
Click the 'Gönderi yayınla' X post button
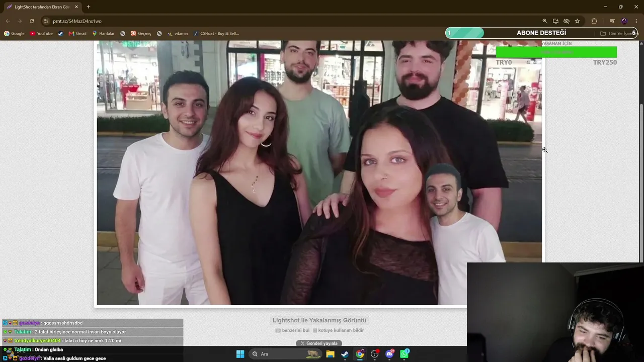(x=319, y=343)
